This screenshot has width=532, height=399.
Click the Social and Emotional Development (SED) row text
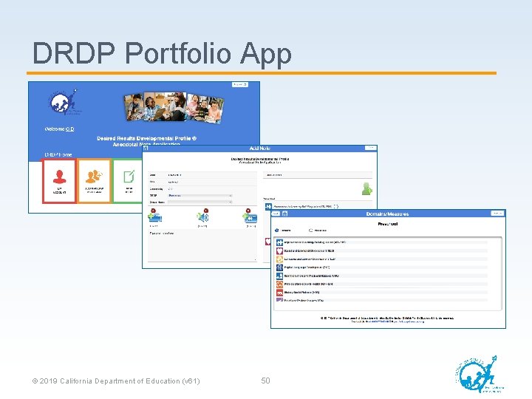point(310,251)
